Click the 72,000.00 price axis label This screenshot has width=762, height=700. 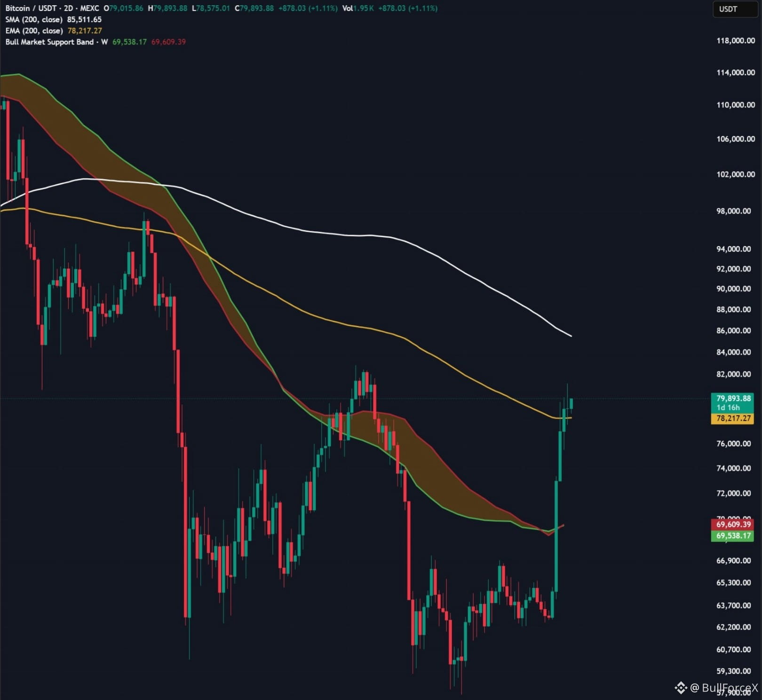tap(734, 493)
